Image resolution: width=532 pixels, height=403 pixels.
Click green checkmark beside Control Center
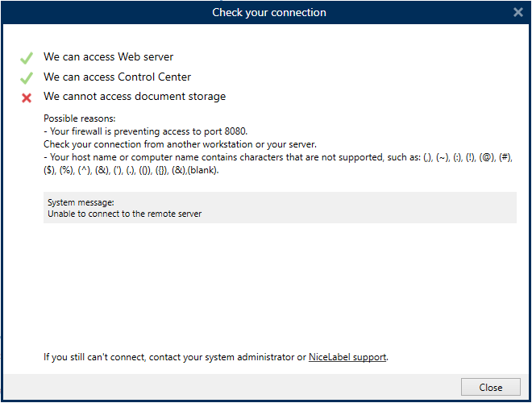pos(27,78)
